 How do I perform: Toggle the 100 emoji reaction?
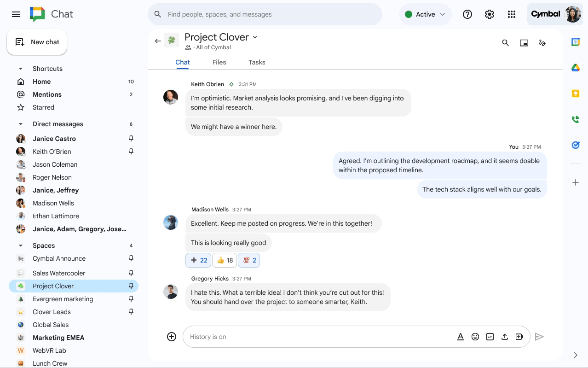[x=249, y=260]
